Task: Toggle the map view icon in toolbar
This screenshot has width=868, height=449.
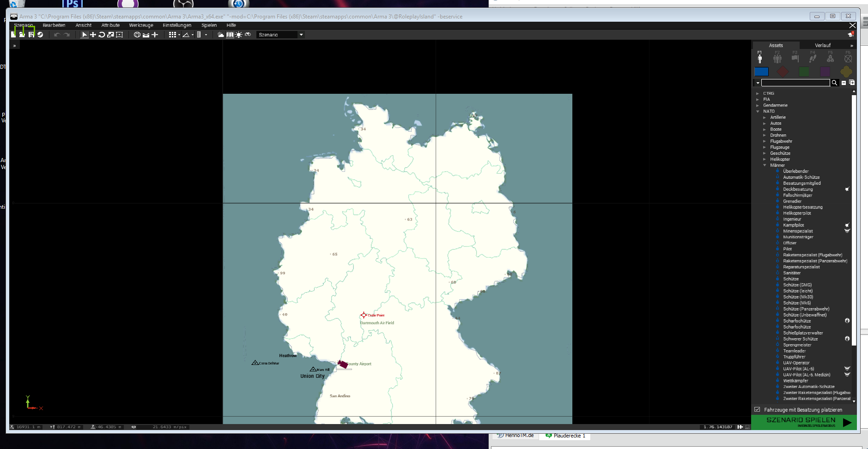Action: [230, 35]
